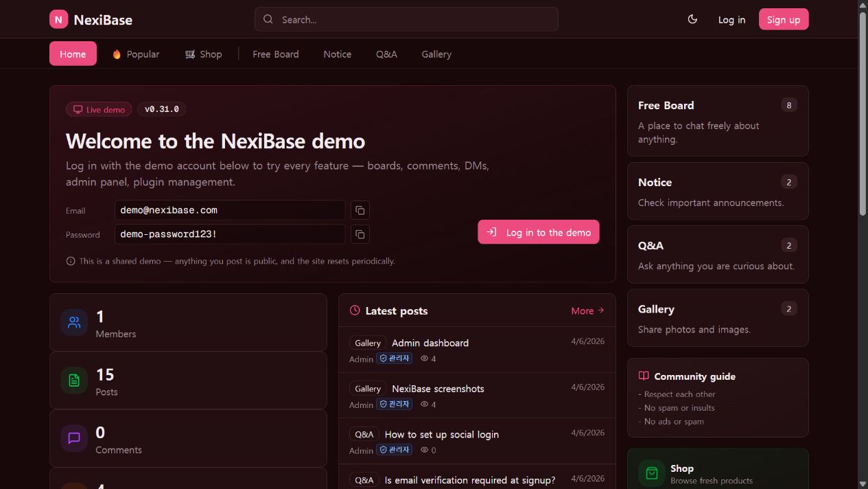Copy the demo email address
868x489 pixels.
point(360,210)
